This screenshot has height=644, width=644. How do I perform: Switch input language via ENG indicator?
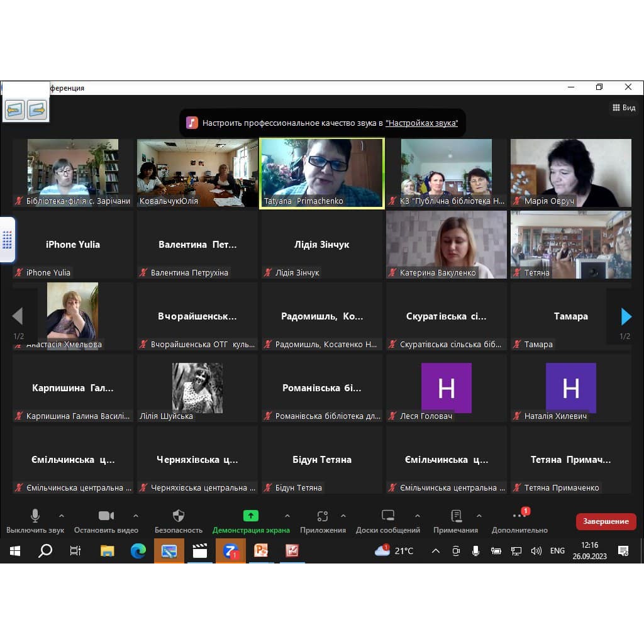pos(557,551)
